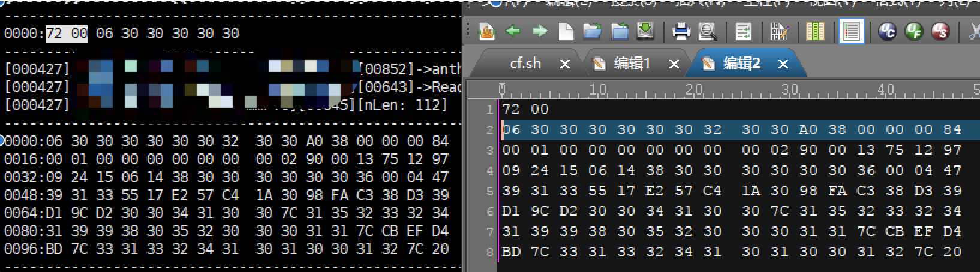Viewport: 980px width, 272px height.
Task: Switch to the cf.sh tab
Action: point(525,64)
